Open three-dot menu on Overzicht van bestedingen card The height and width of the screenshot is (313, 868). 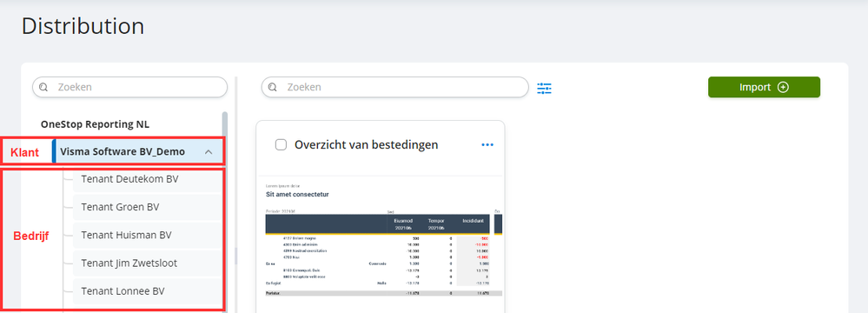[x=487, y=145]
